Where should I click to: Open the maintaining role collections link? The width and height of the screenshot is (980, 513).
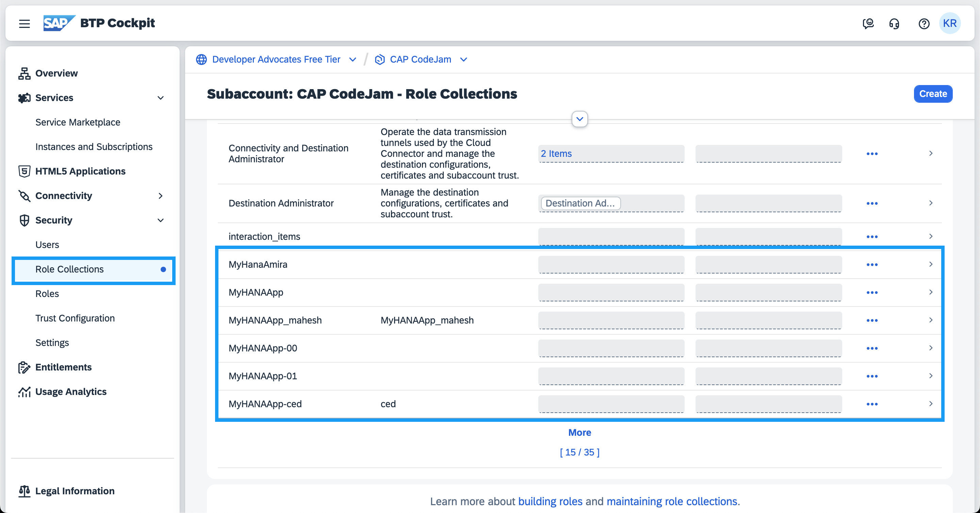pyautogui.click(x=671, y=501)
